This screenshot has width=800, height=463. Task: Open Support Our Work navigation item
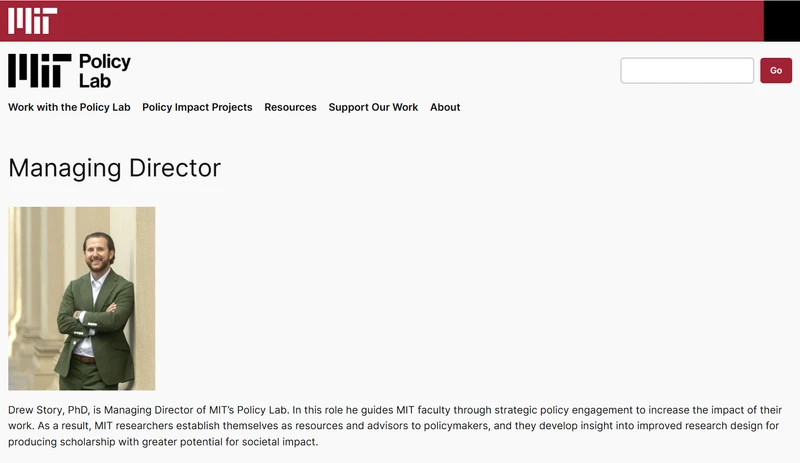[373, 107]
